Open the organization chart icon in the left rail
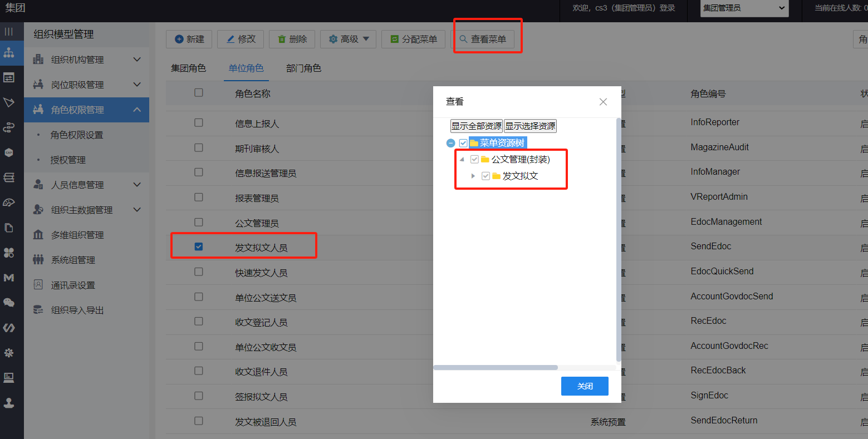The image size is (868, 439). [9, 53]
